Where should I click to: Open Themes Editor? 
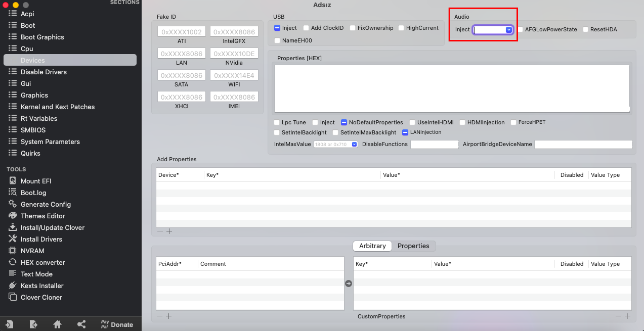(42, 216)
